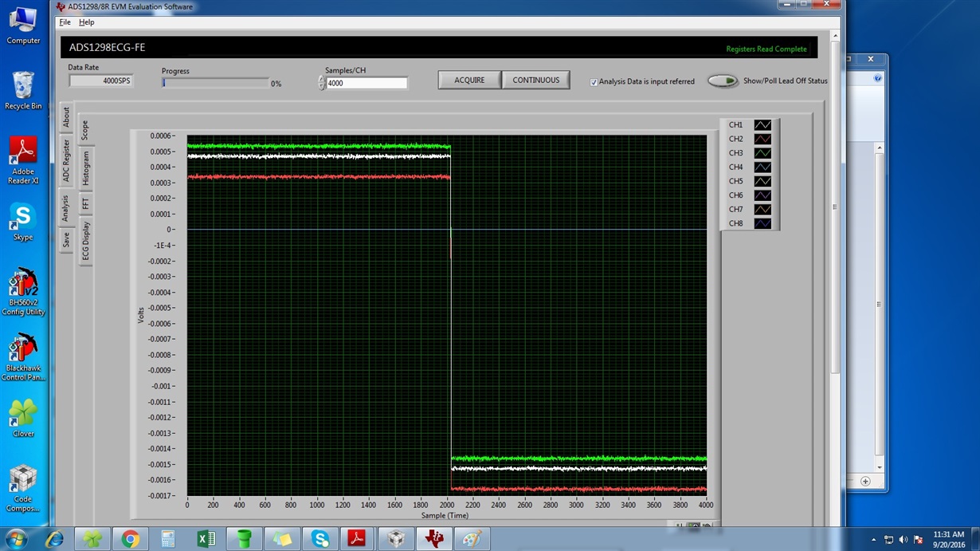Click help icon in background window
The width and height of the screenshot is (980, 551).
point(878,78)
